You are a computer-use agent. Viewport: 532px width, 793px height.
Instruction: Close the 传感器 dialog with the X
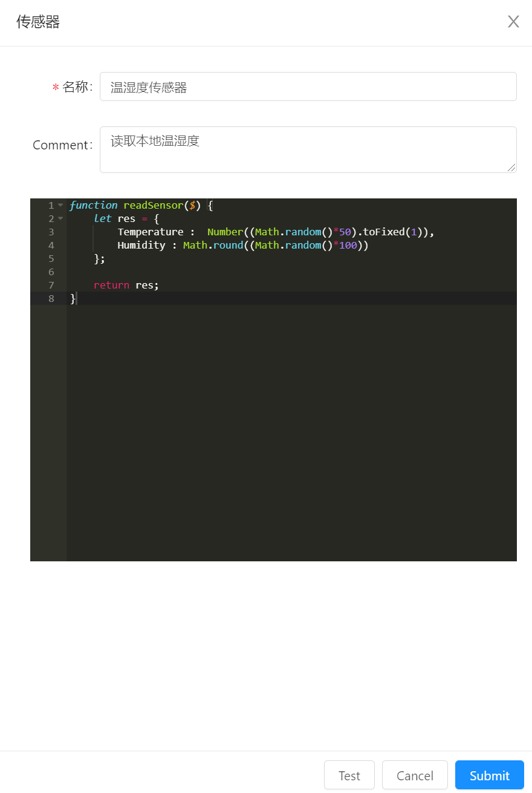(513, 22)
